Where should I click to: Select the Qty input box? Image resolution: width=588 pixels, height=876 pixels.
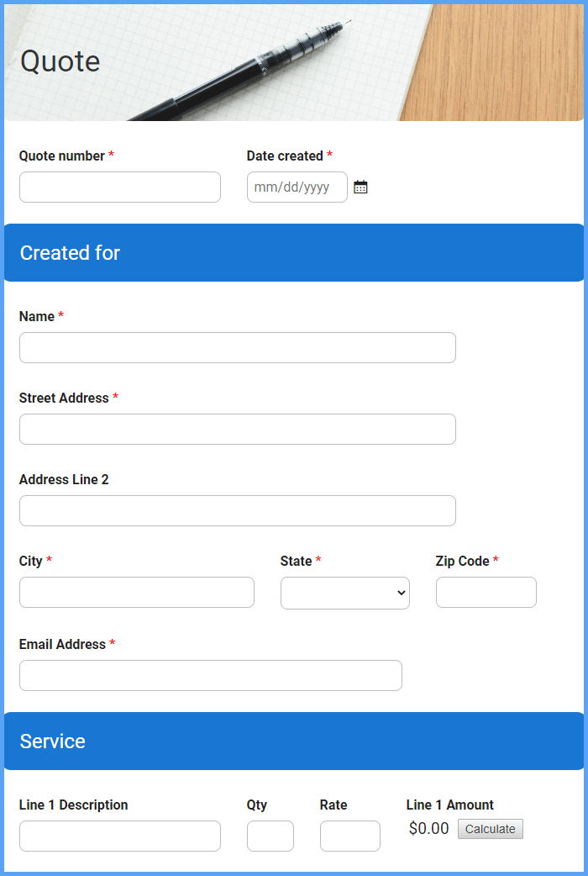tap(270, 836)
